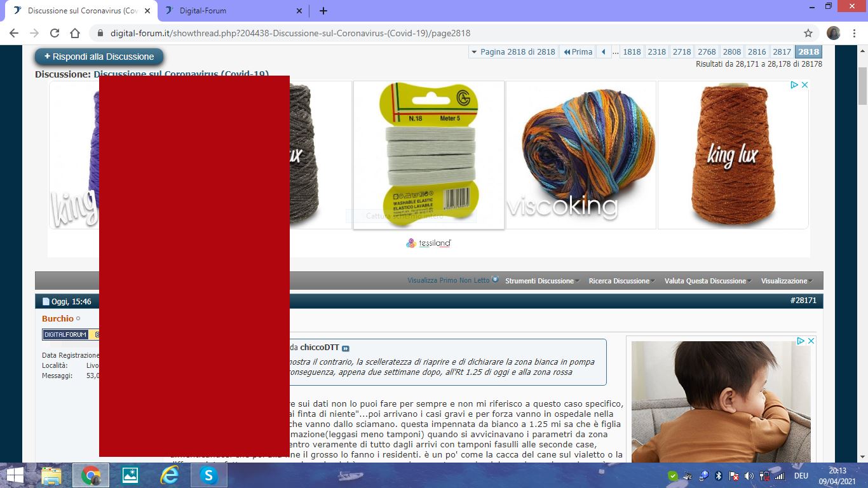This screenshot has height=488, width=868.
Task: Go to page 1818
Action: [632, 52]
